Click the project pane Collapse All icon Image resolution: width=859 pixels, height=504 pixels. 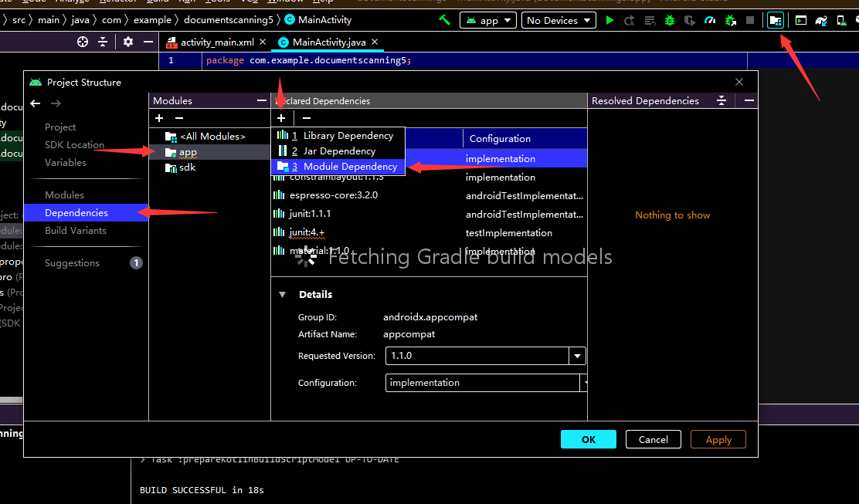[103, 42]
